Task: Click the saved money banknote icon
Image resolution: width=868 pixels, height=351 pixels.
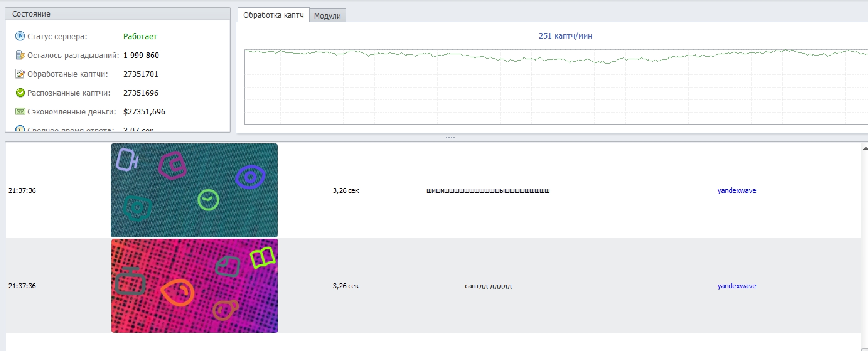Action: click(20, 111)
